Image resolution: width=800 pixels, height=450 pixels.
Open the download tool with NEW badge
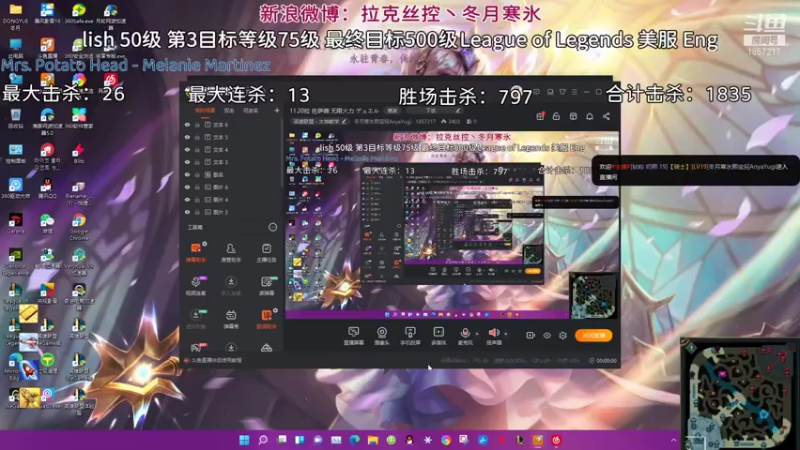[x=196, y=319]
